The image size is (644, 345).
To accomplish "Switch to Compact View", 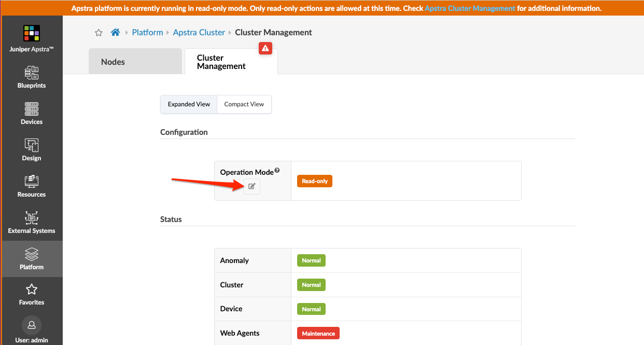I will [244, 104].
